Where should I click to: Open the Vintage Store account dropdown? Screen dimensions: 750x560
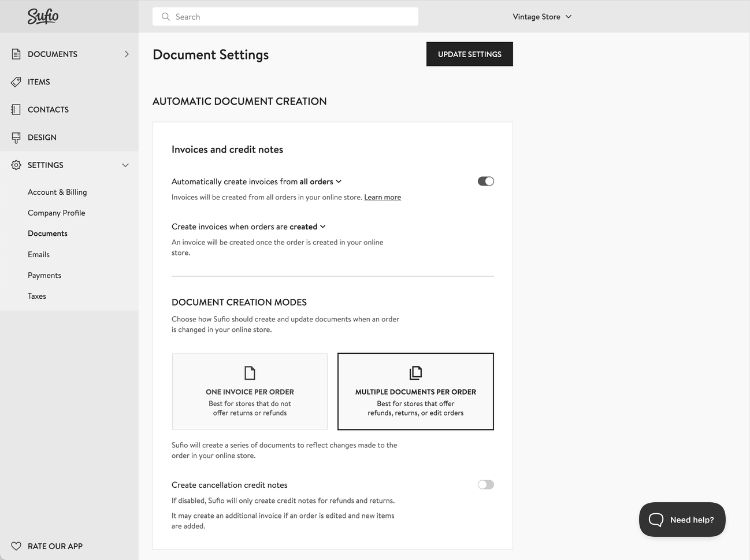(x=542, y=17)
